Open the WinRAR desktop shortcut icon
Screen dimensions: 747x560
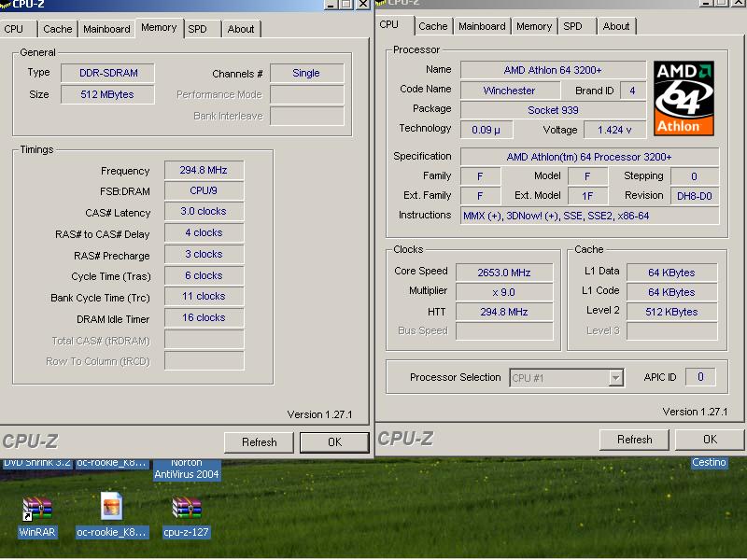(37, 509)
